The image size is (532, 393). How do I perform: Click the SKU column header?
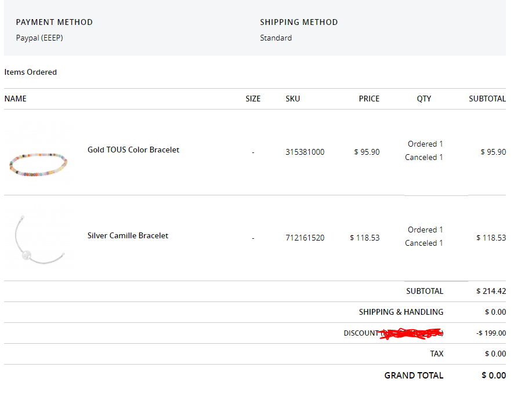point(293,99)
